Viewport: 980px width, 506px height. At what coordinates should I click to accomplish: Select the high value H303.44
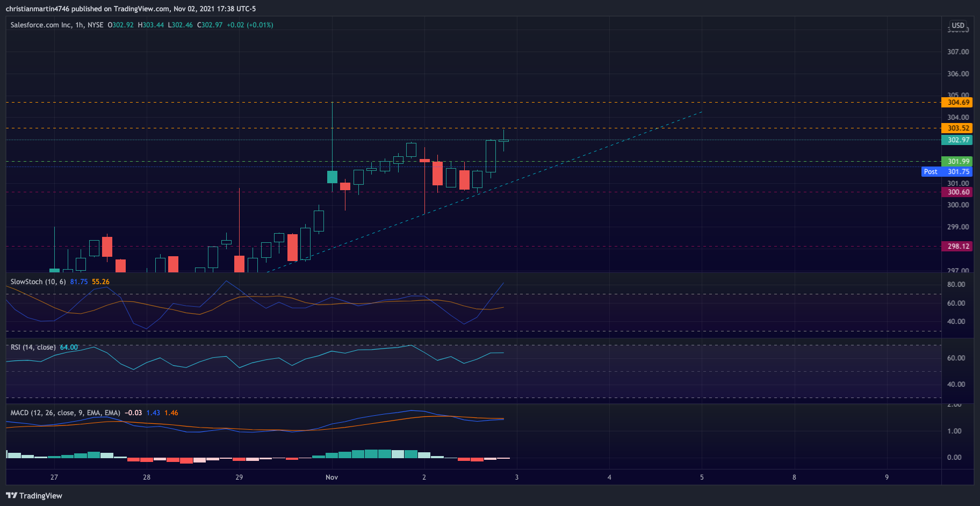tap(151, 25)
